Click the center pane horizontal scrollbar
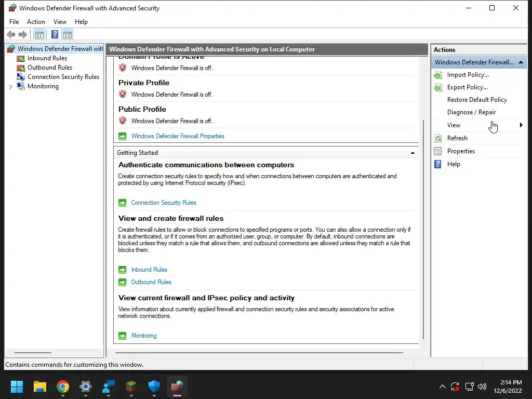 point(259,353)
